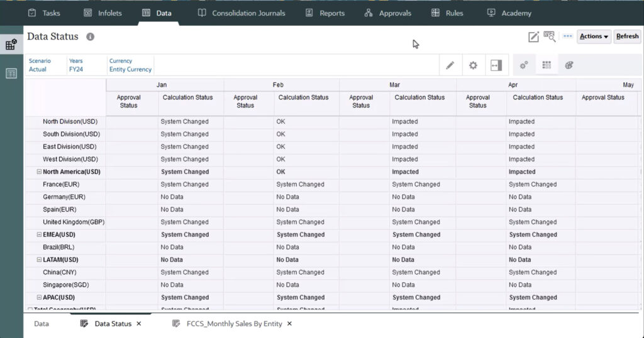Click the double-gear icon in the toolbar
Viewport: 644px width, 338px height.
pyautogui.click(x=524, y=65)
